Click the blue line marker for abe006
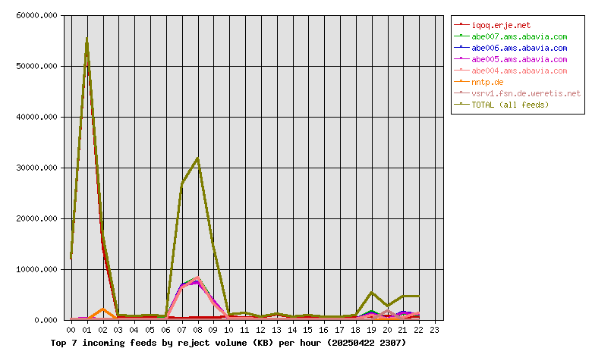 point(461,47)
